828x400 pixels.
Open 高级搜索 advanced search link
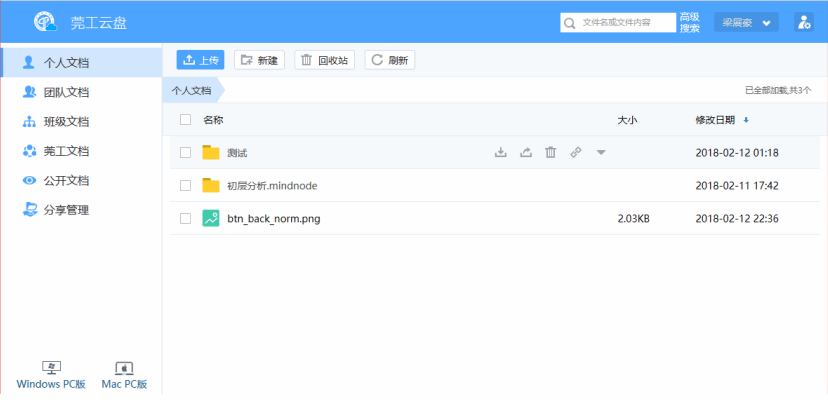690,23
